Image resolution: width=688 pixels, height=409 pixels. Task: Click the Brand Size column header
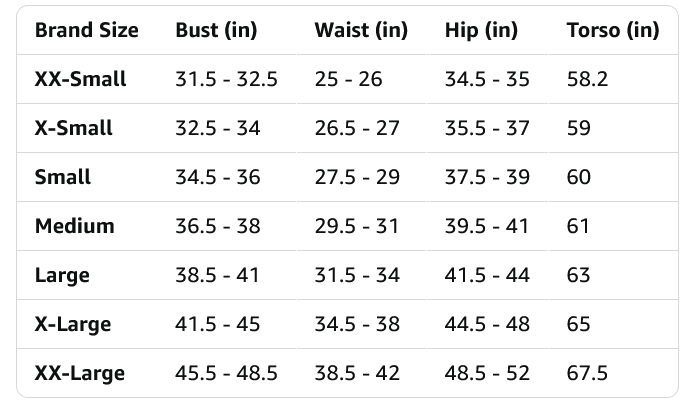coord(86,30)
